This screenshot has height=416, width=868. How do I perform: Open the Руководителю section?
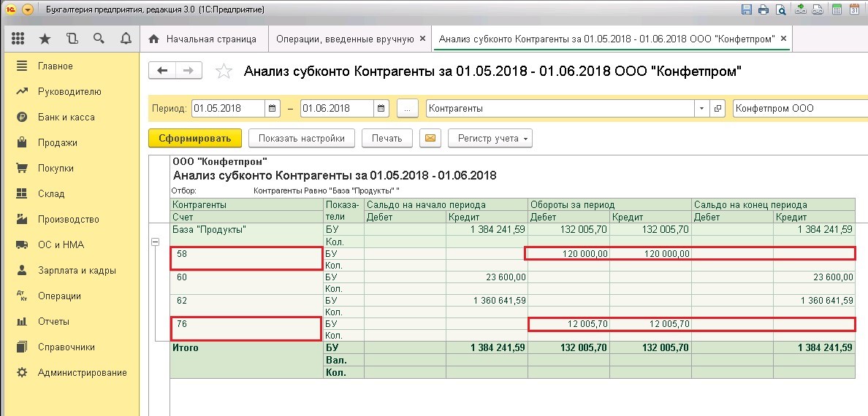pyautogui.click(x=69, y=91)
